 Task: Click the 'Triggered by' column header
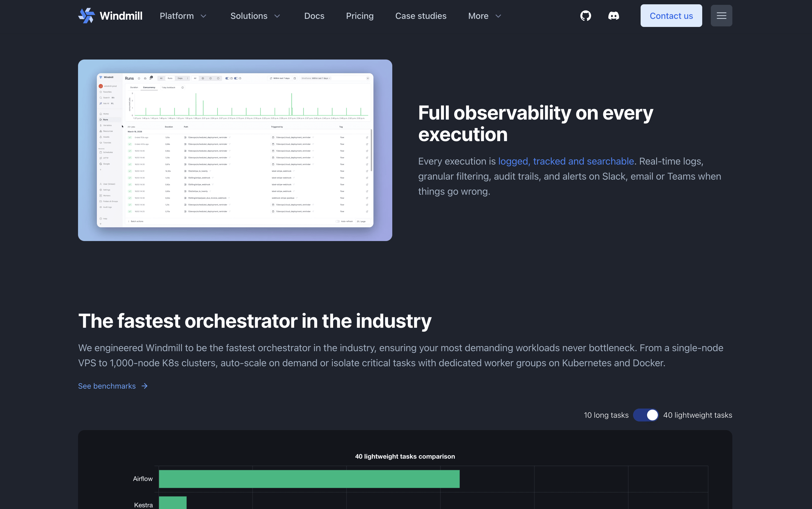pyautogui.click(x=277, y=127)
